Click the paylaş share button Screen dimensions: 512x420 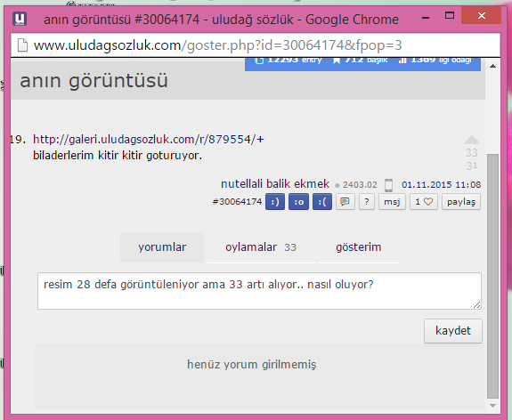461,202
